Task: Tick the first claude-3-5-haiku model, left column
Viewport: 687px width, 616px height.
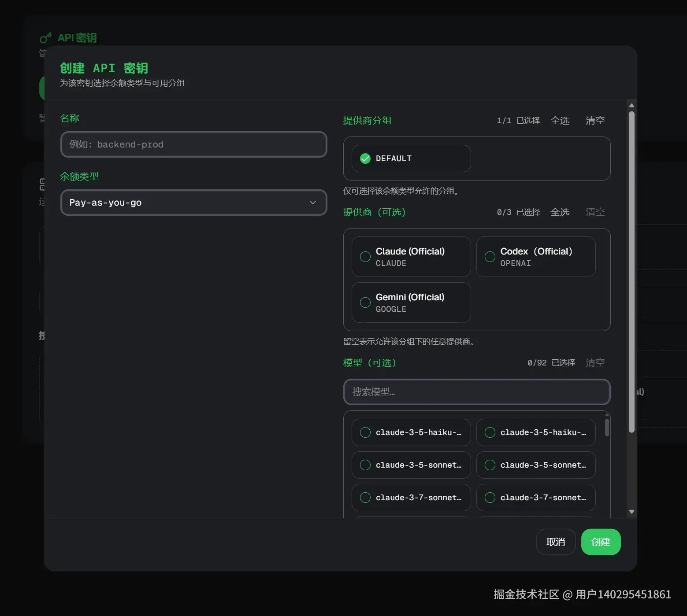Action: pos(411,432)
